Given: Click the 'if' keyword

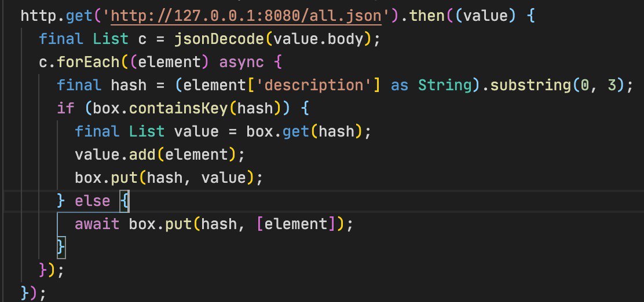Looking at the screenshot, I should click(x=65, y=108).
